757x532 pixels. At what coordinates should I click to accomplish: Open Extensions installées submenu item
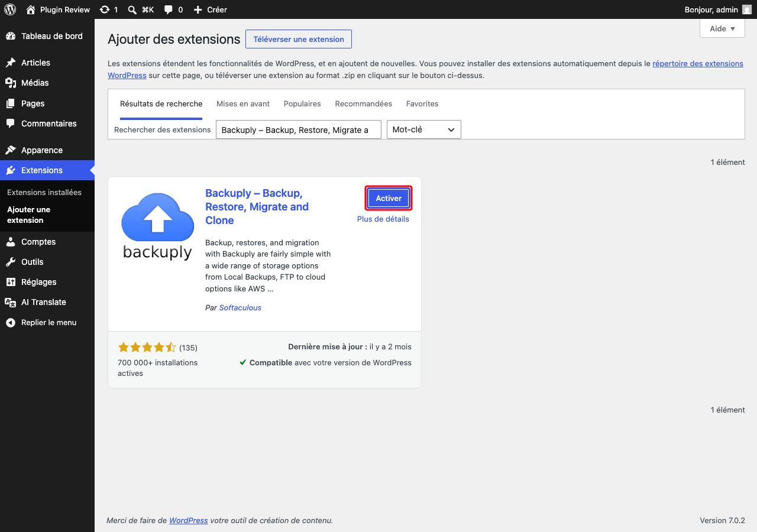click(47, 192)
